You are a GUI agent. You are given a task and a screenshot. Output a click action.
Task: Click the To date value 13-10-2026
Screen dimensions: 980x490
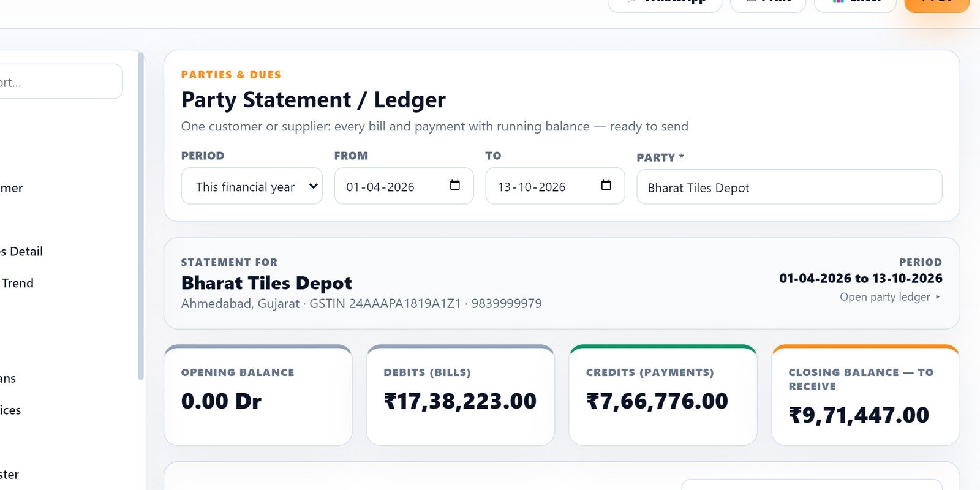click(x=532, y=187)
